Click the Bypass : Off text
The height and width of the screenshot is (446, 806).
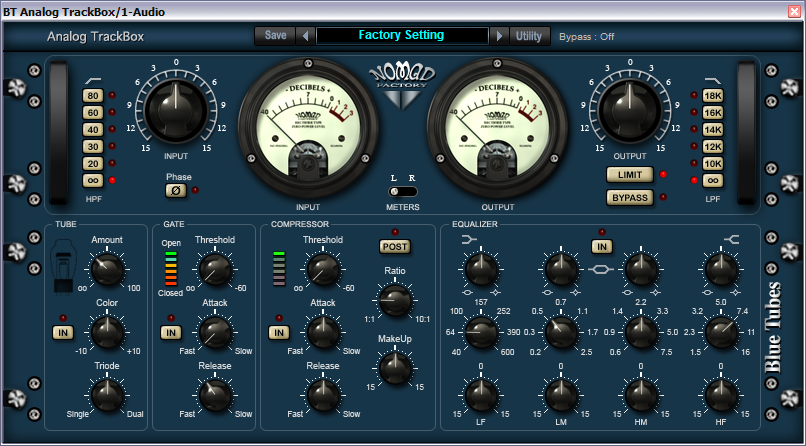587,36
